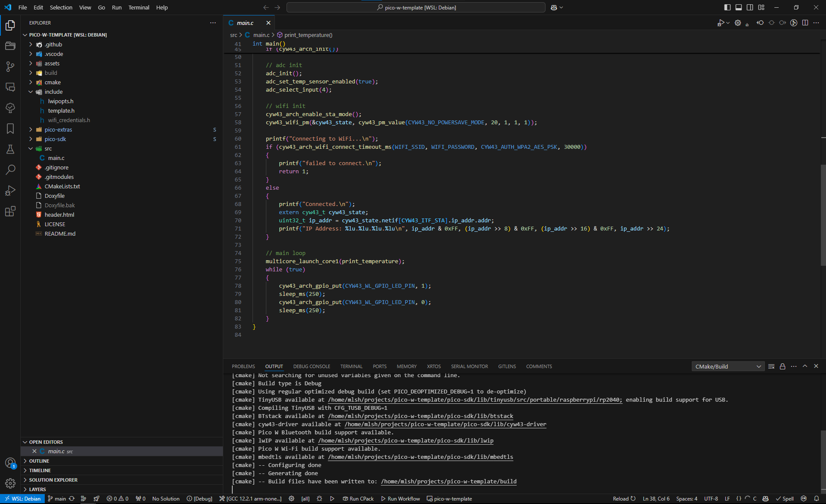Click split editor right icon
The height and width of the screenshot is (504, 826).
click(x=805, y=23)
